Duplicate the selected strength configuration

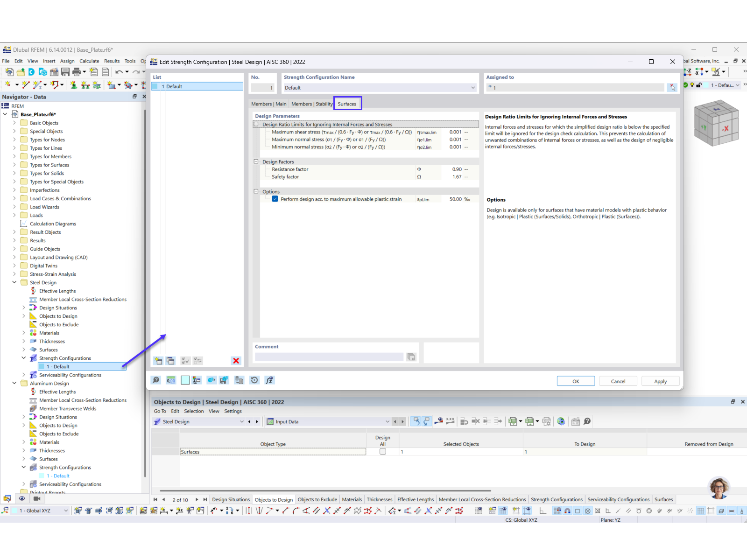[x=170, y=361]
